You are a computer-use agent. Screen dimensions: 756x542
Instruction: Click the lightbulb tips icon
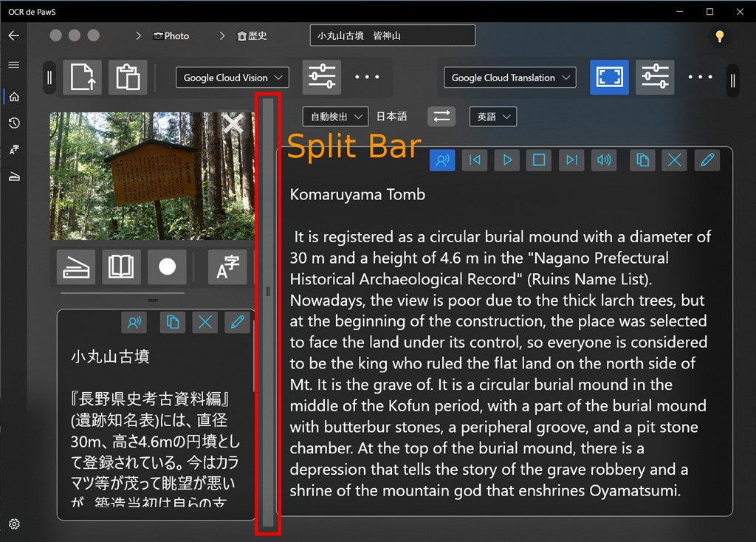click(x=719, y=35)
